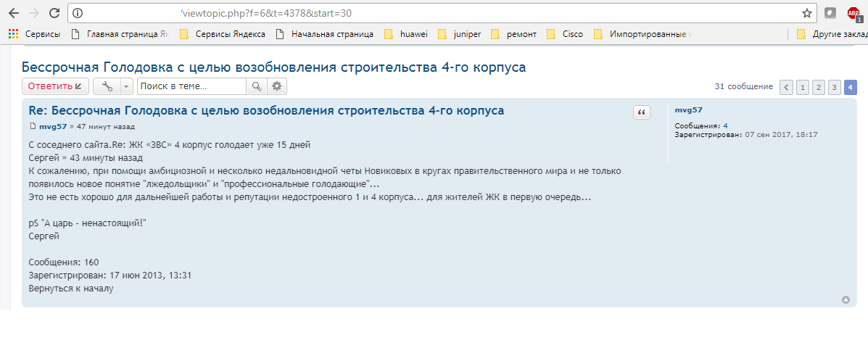The image size is (868, 348).
Task: Open mvg57 profile link in sidebar
Action: 688,110
